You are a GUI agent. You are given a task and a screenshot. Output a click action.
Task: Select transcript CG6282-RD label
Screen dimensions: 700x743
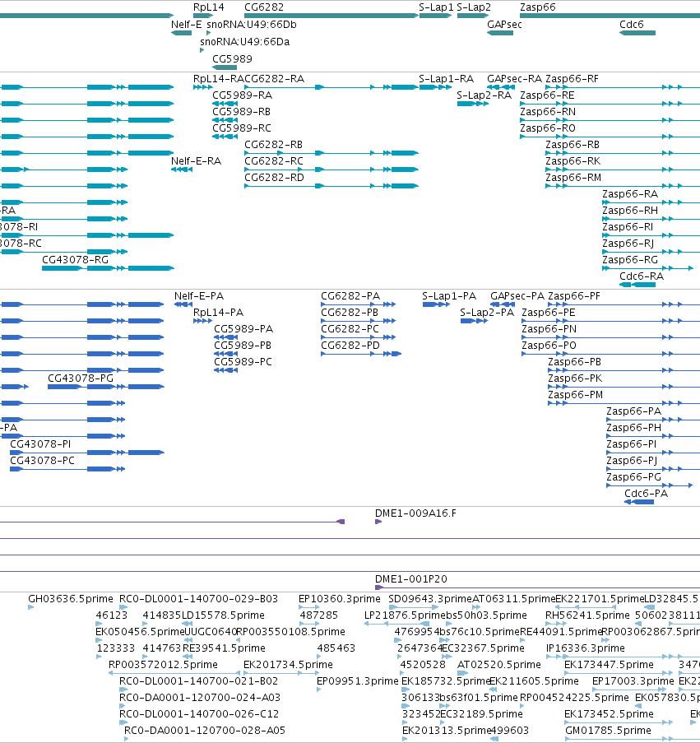(x=274, y=178)
